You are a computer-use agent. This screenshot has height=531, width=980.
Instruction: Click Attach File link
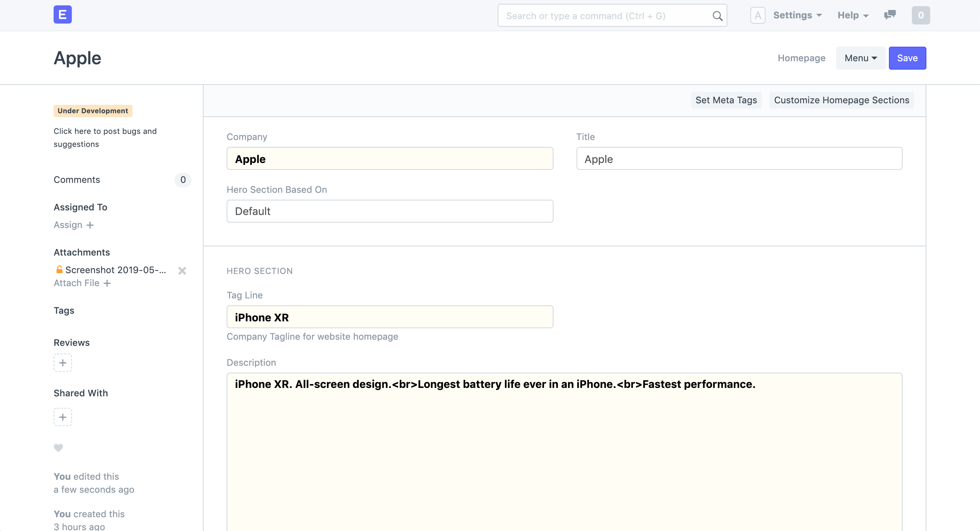tap(82, 283)
